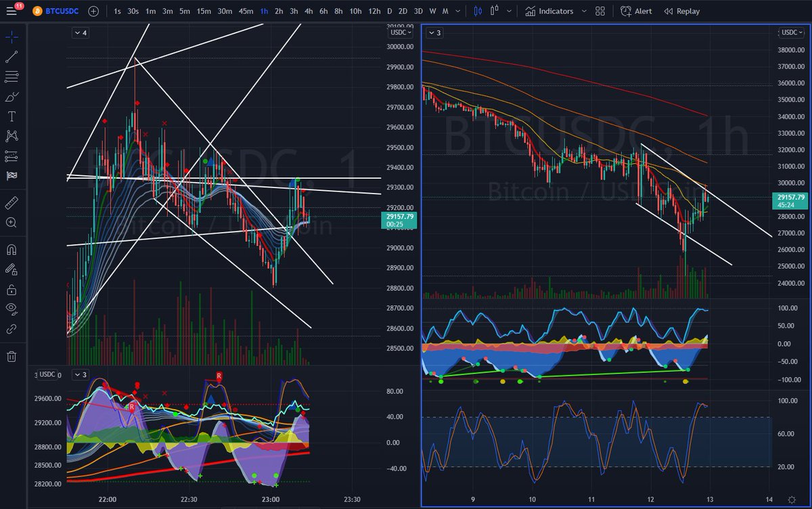Open the Fib and horizontal lines tool
The height and width of the screenshot is (509, 812).
click(x=12, y=76)
